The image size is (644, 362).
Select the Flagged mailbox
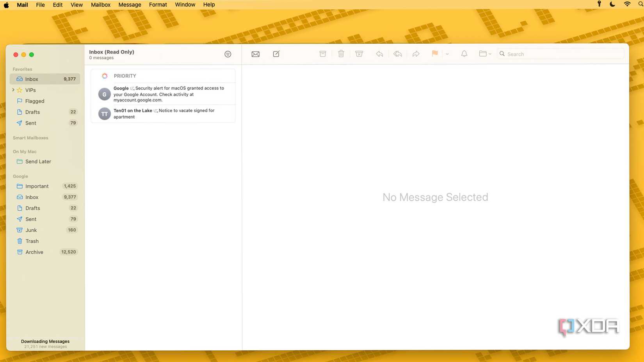click(x=45, y=101)
